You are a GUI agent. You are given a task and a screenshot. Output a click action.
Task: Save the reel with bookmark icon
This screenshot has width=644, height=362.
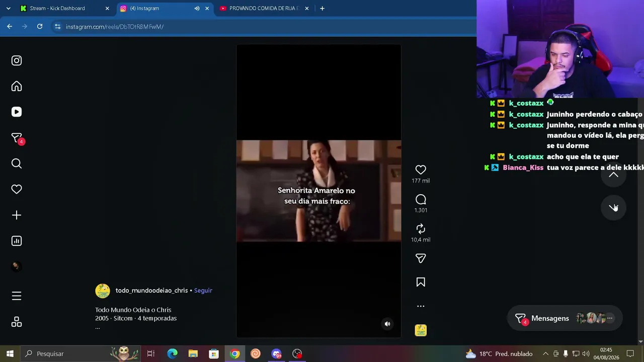click(x=421, y=283)
